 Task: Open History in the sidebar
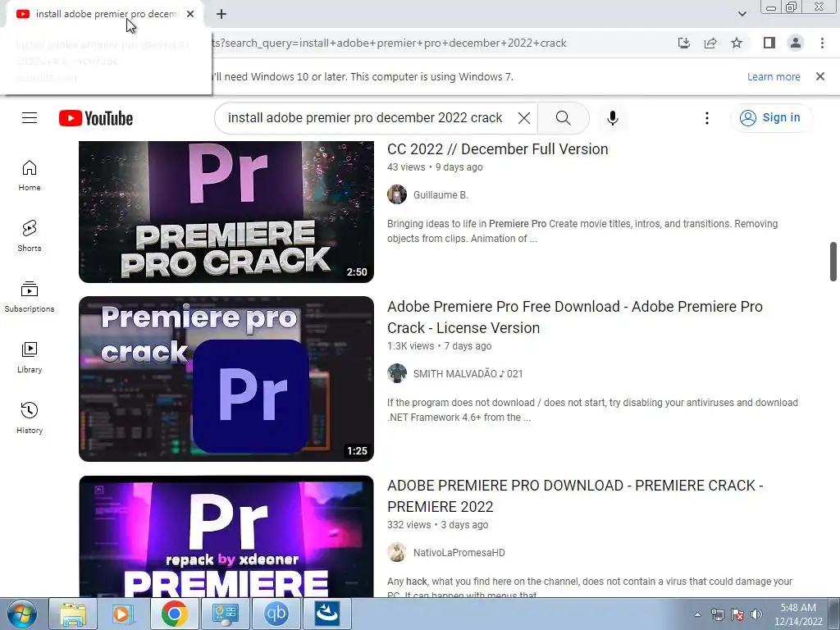[x=30, y=418]
